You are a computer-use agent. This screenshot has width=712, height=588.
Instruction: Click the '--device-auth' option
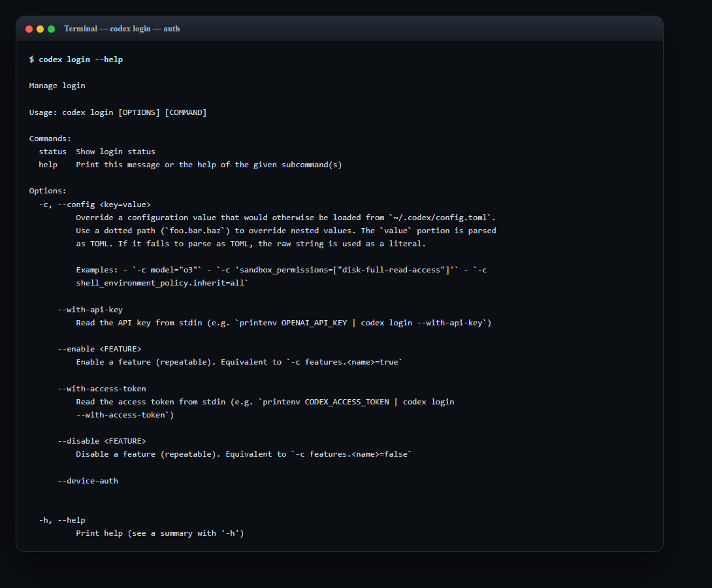click(x=88, y=481)
